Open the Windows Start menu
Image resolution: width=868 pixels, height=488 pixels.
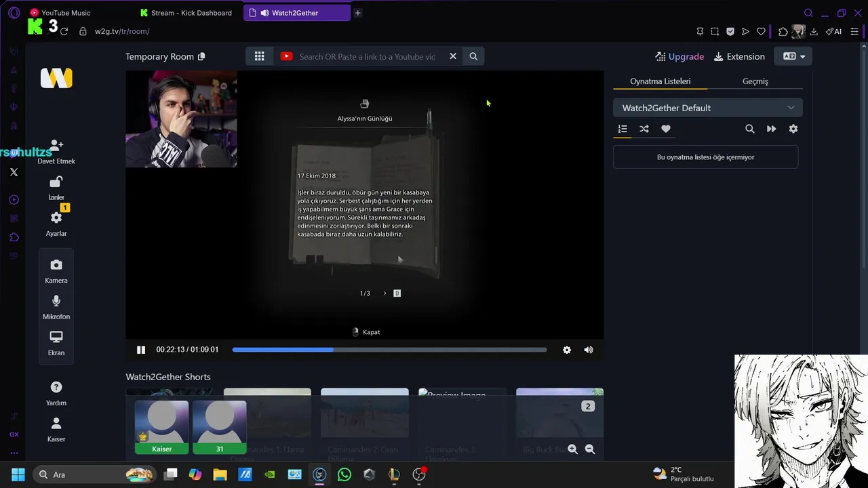click(x=18, y=474)
